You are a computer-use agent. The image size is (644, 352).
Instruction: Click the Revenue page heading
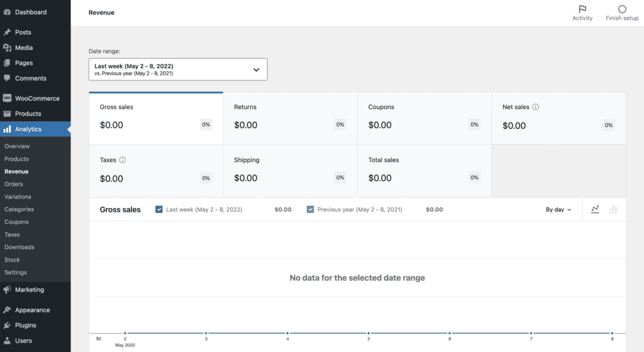pos(101,13)
